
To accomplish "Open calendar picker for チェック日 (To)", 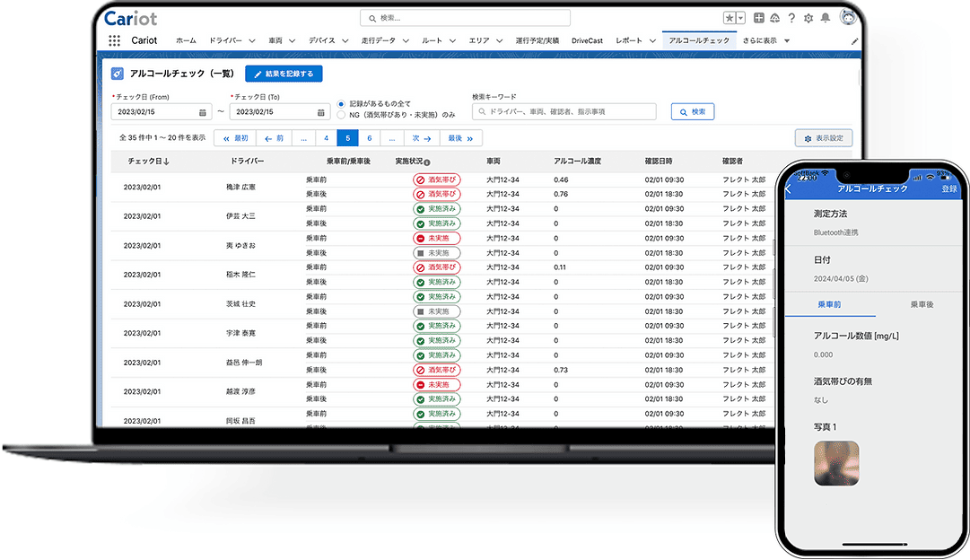I will (x=321, y=112).
